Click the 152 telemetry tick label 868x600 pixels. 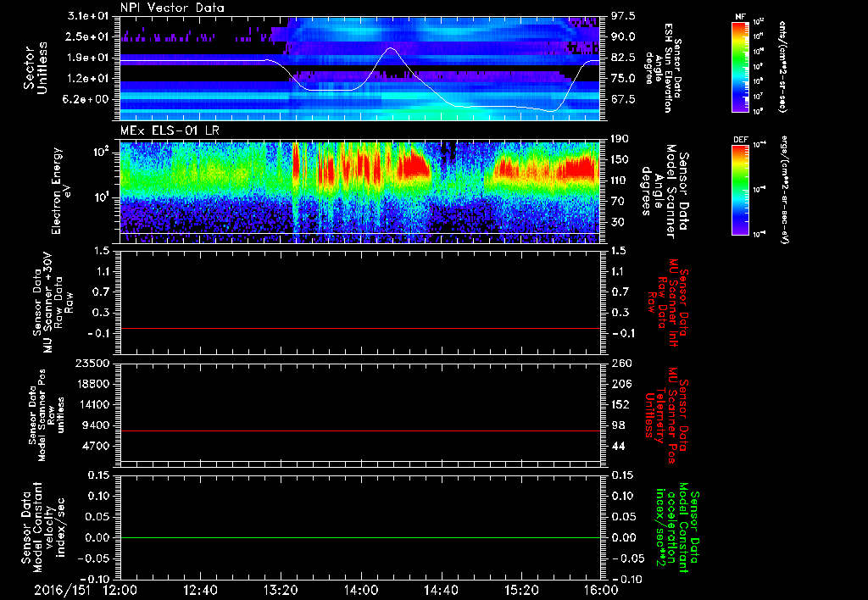point(620,404)
